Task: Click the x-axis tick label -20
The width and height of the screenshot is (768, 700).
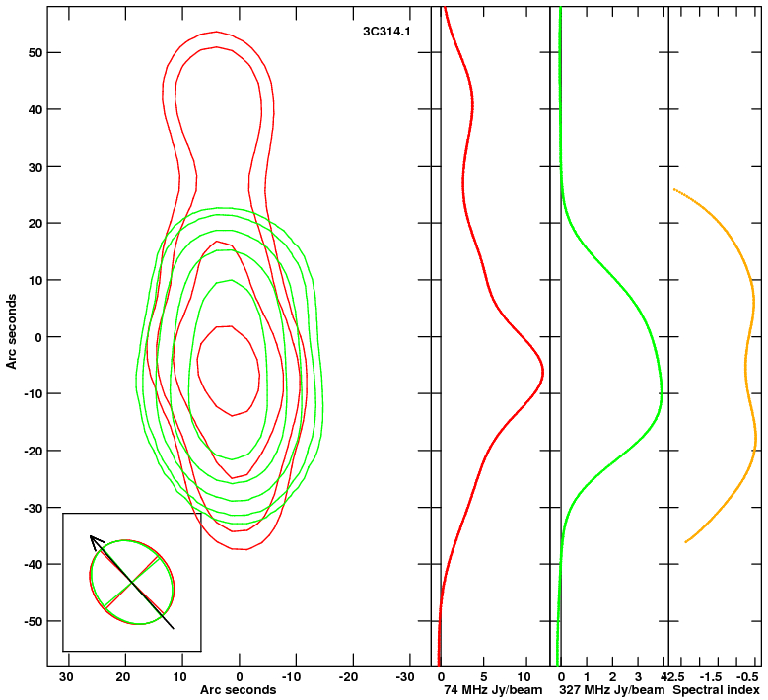Action: (348, 677)
